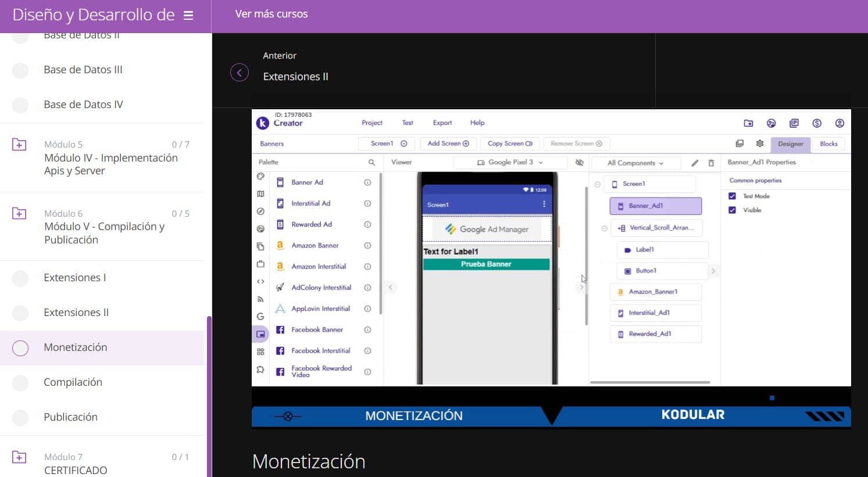Open the Google Pixel 3 device dropdown
The width and height of the screenshot is (868, 477).
510,163
